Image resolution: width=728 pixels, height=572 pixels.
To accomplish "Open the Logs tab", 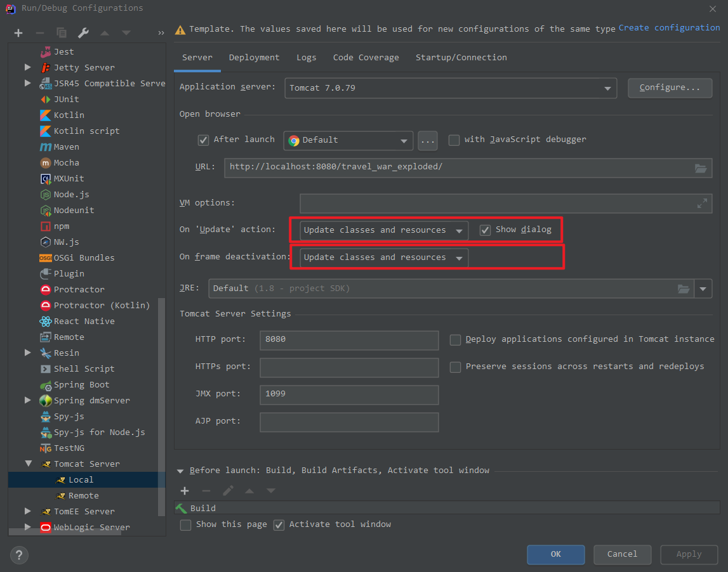I will [307, 58].
